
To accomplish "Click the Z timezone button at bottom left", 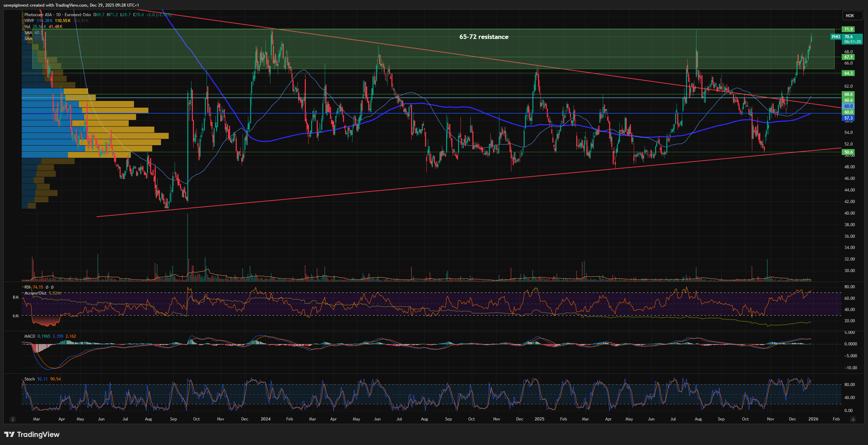I will (x=13, y=419).
